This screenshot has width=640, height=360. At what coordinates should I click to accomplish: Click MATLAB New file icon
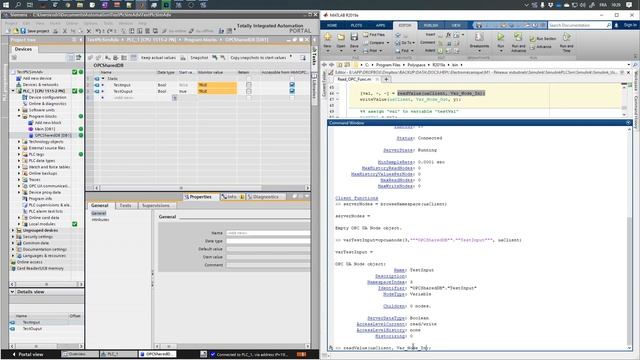point(327,38)
